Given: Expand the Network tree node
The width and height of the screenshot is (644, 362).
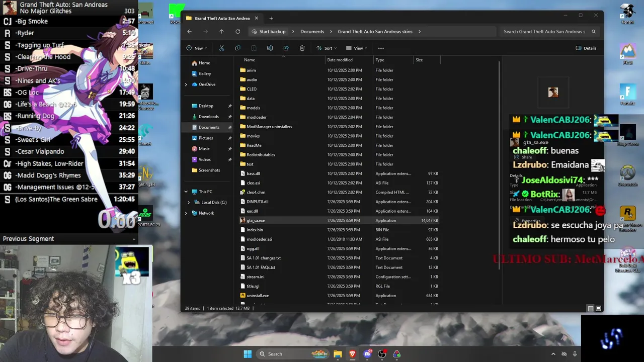Looking at the screenshot, I should coord(186,213).
